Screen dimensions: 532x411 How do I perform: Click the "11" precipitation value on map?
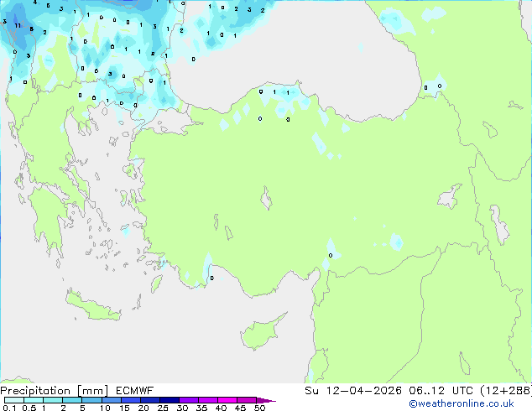(18, 25)
